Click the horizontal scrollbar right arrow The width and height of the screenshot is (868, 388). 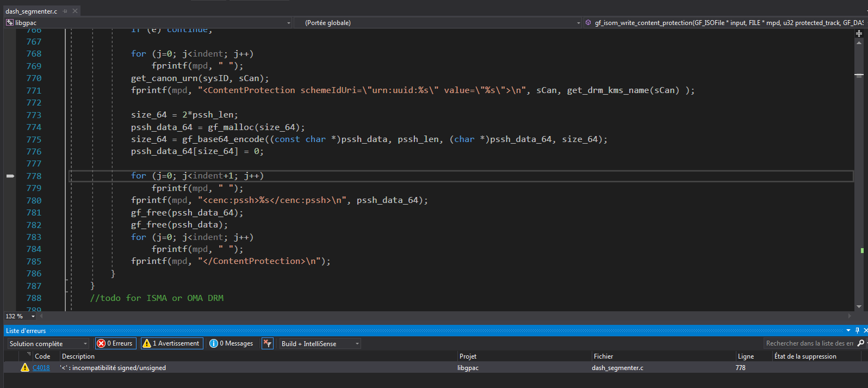coord(850,316)
